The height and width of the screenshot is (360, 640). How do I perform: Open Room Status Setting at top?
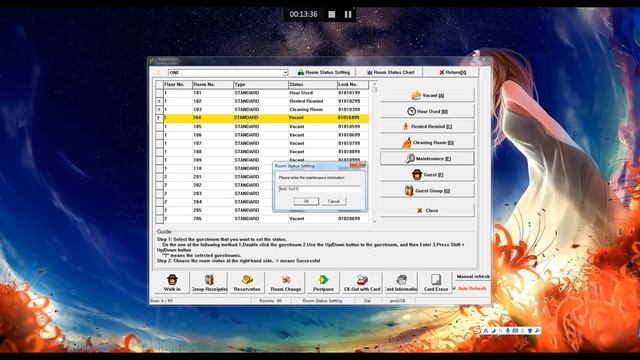click(x=324, y=72)
